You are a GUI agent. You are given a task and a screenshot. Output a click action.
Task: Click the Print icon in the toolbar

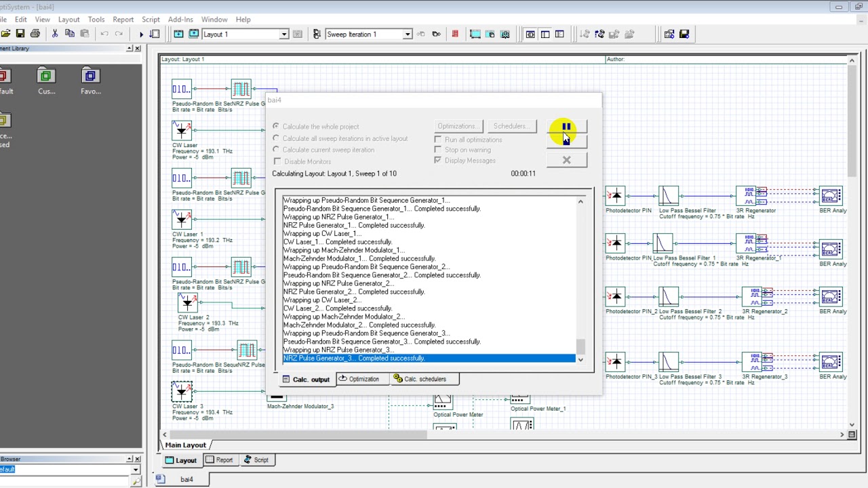pyautogui.click(x=35, y=34)
